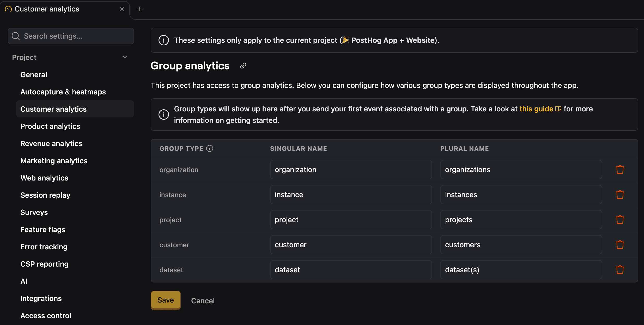This screenshot has height=325, width=644.
Task: Select Session replay in the sidebar
Action: coord(45,195)
